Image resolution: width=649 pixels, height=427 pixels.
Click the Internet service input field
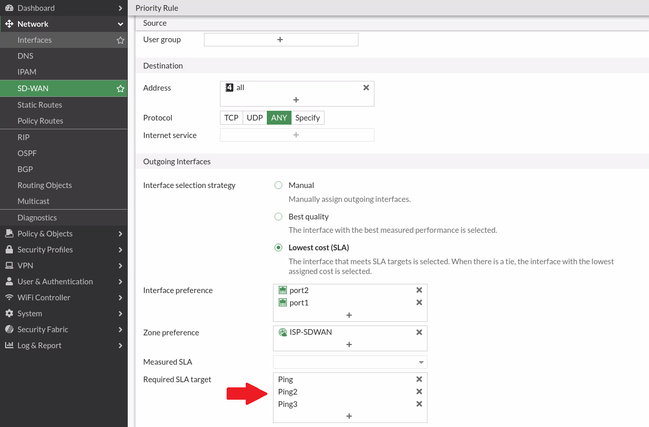click(297, 135)
